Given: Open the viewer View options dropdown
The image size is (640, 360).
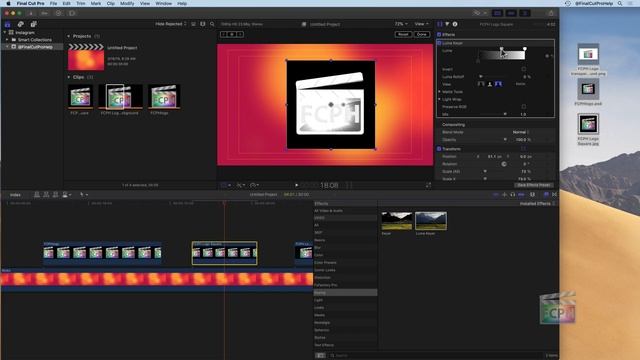Looking at the screenshot, I should pyautogui.click(x=422, y=24).
